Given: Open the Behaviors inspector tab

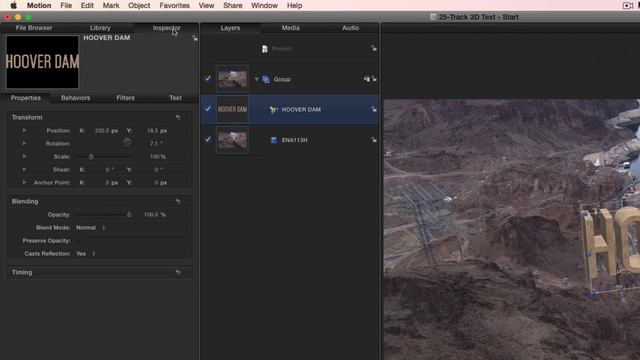Looking at the screenshot, I should [x=76, y=98].
